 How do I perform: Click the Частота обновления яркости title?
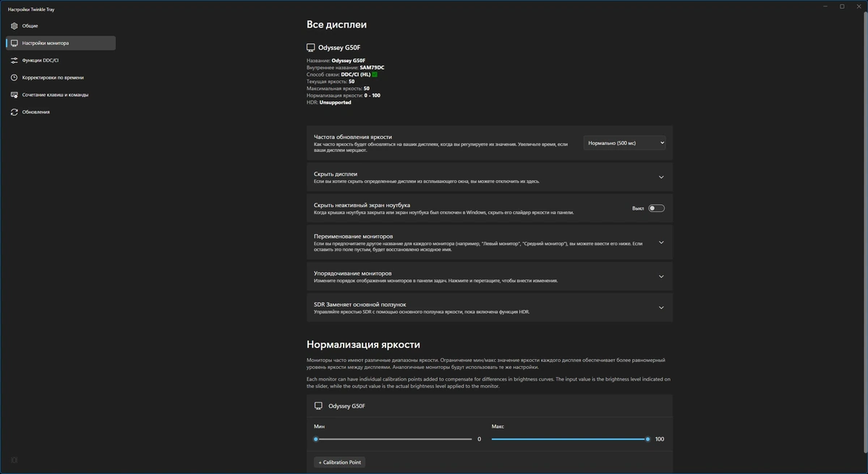(x=353, y=137)
